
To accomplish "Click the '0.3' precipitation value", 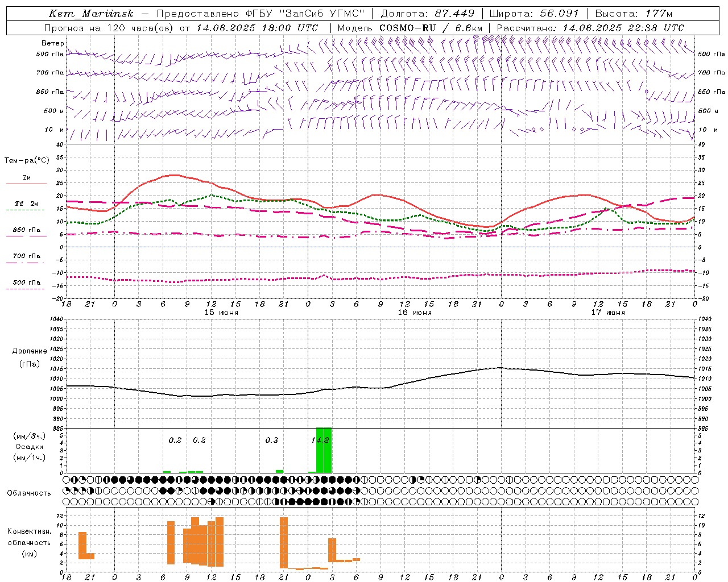I will coord(272,440).
